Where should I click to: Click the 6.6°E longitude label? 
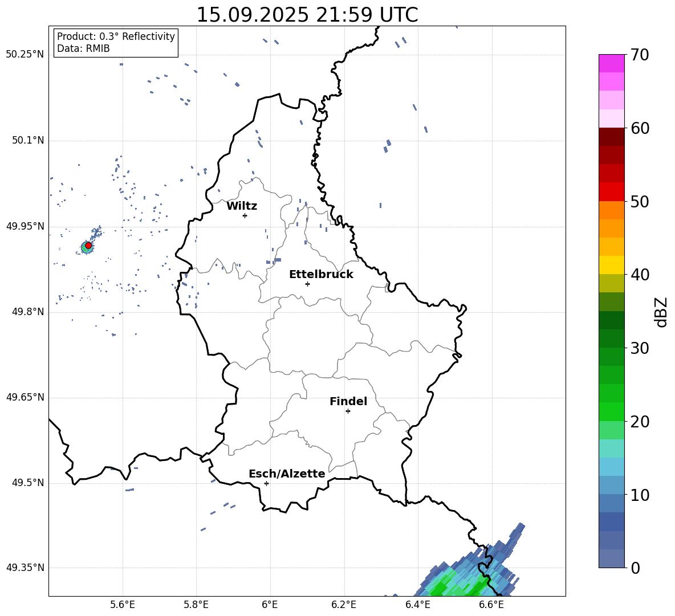[491, 605]
